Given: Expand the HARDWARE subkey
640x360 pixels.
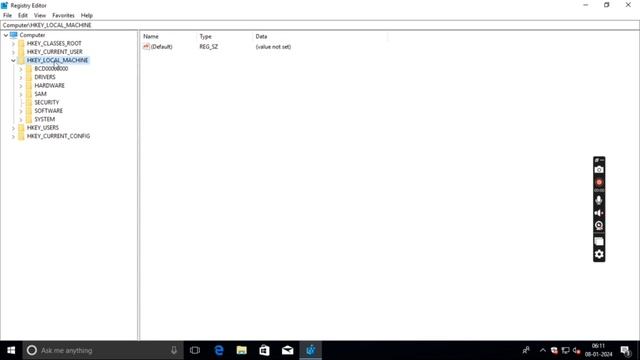Looking at the screenshot, I should (21, 86).
